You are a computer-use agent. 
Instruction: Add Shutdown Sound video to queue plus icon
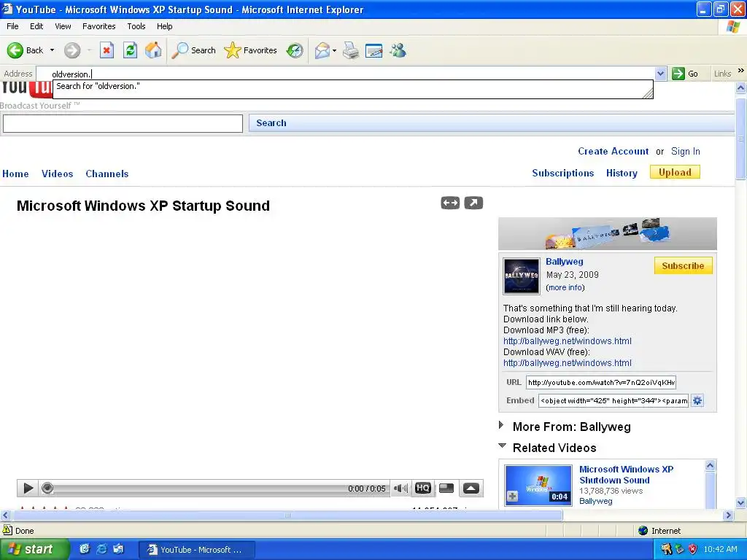coord(513,497)
